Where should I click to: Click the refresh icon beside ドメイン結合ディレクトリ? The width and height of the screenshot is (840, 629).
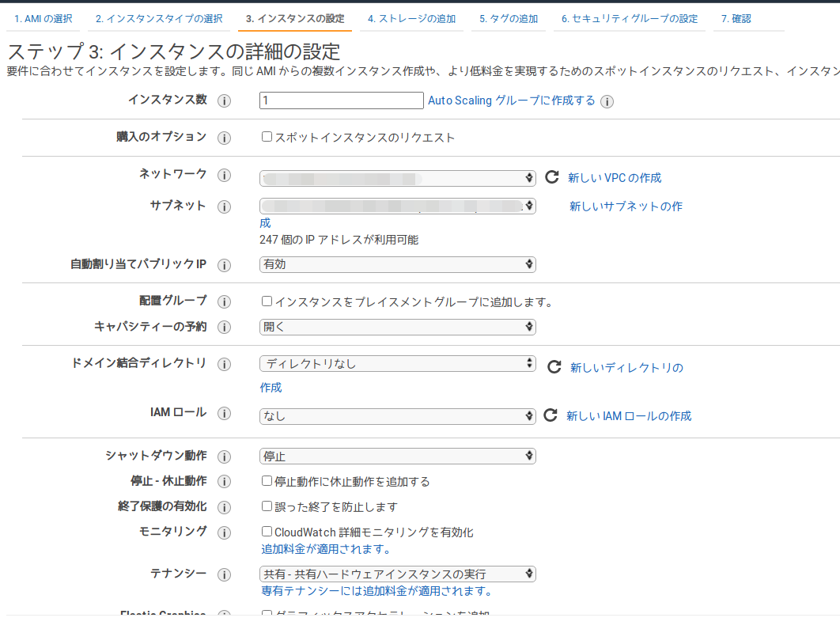553,366
